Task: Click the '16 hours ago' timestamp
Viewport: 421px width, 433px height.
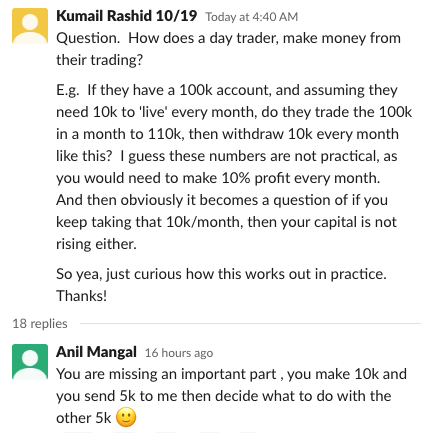Action: [x=179, y=353]
